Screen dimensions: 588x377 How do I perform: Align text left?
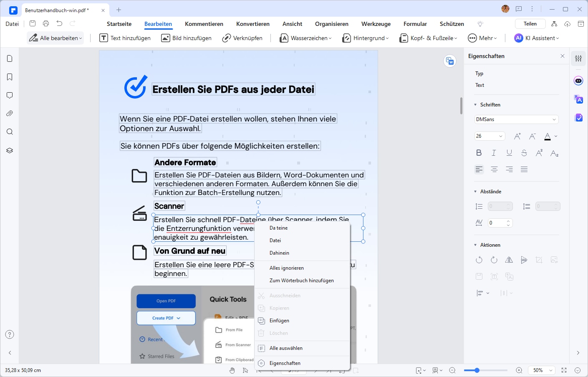pos(479,169)
